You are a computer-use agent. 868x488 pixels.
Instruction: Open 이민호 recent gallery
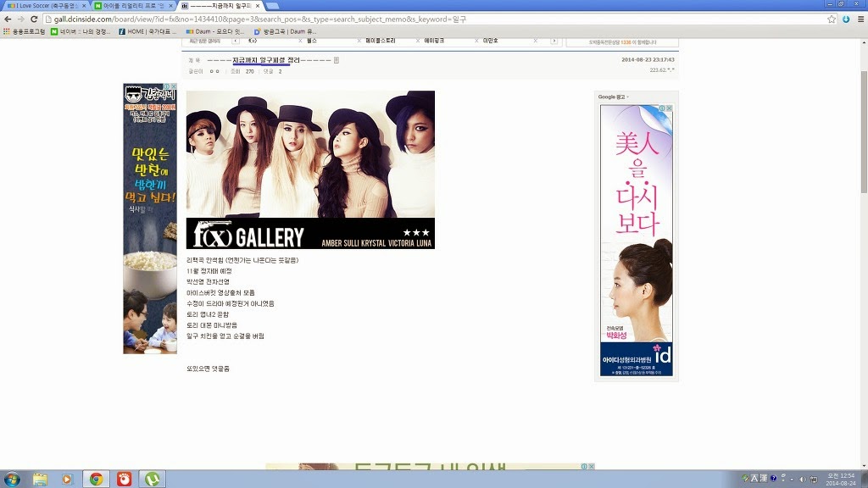click(491, 41)
